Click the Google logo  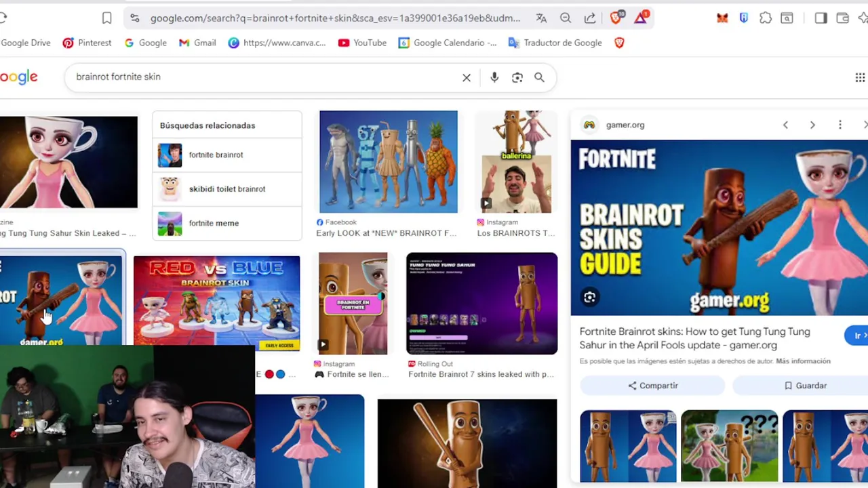point(19,77)
